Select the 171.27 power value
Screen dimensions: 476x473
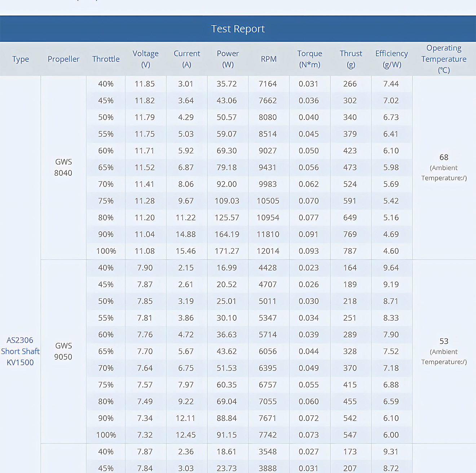(227, 251)
